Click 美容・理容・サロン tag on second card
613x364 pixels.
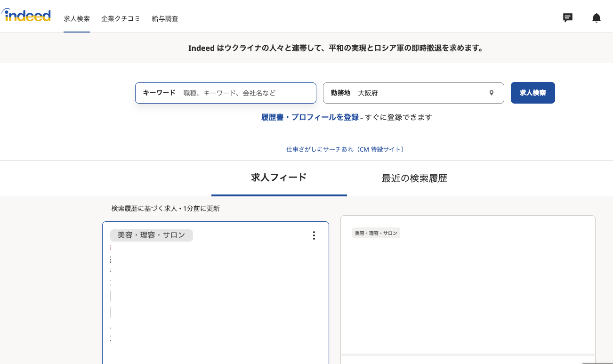376,233
